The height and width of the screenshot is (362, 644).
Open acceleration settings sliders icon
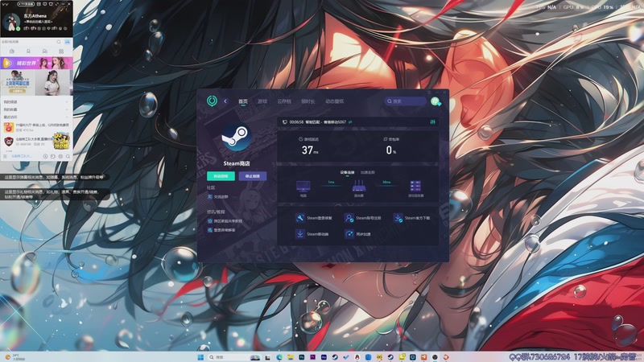432,122
